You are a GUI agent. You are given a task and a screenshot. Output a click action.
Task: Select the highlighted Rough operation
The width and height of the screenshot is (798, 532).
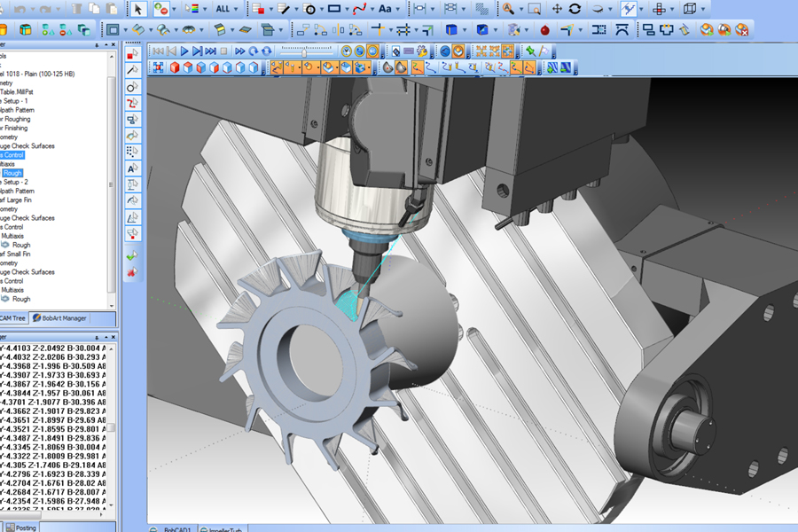(x=12, y=173)
